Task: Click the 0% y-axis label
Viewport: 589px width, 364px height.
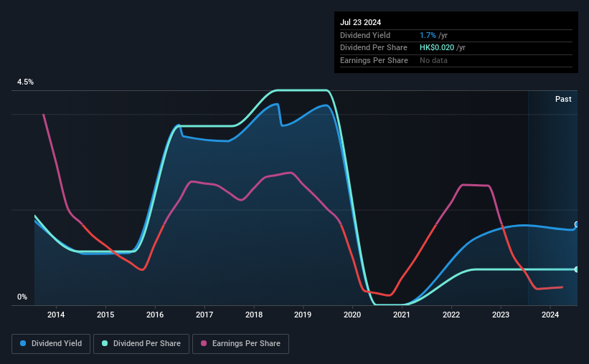Action: pos(22,297)
